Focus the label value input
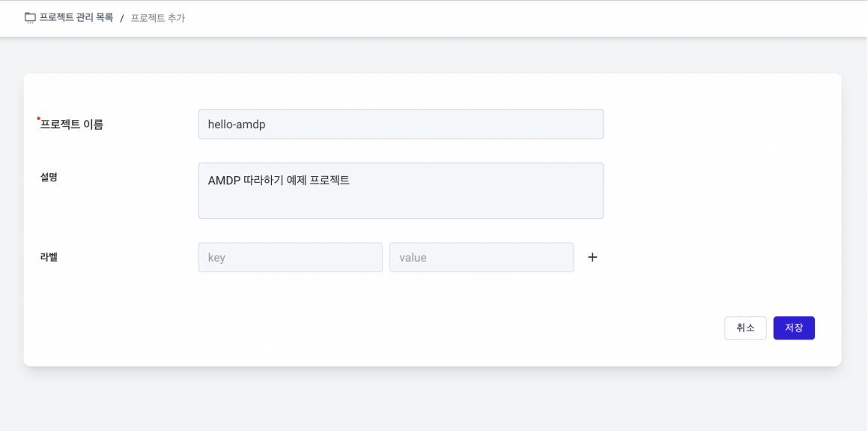The image size is (868, 431). [482, 257]
